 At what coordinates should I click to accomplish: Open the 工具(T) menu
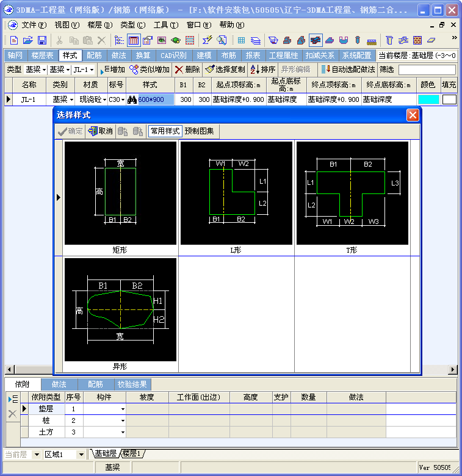166,25
